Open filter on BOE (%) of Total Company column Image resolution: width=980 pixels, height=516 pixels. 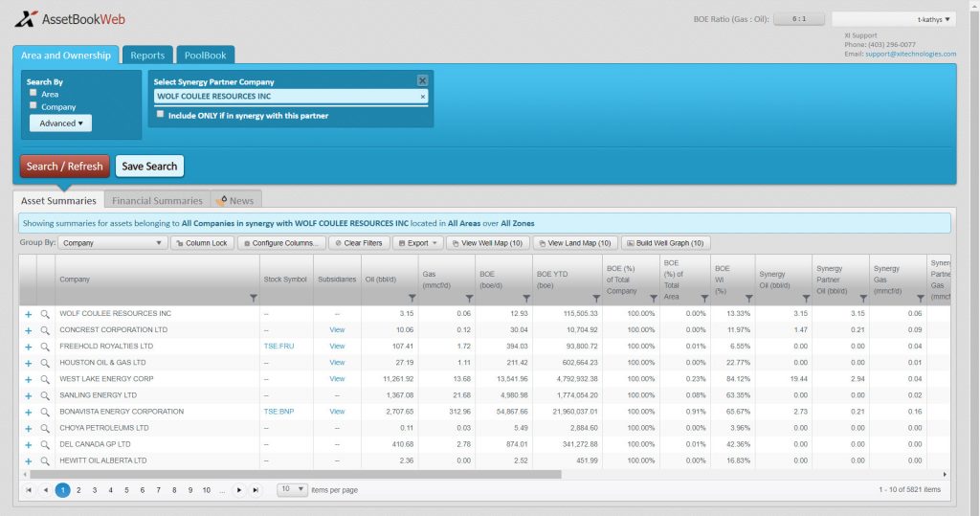(x=653, y=299)
